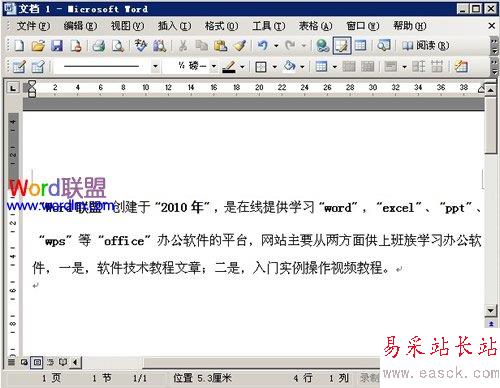Distribute columns evenly
500x388 pixels.
[437, 67]
